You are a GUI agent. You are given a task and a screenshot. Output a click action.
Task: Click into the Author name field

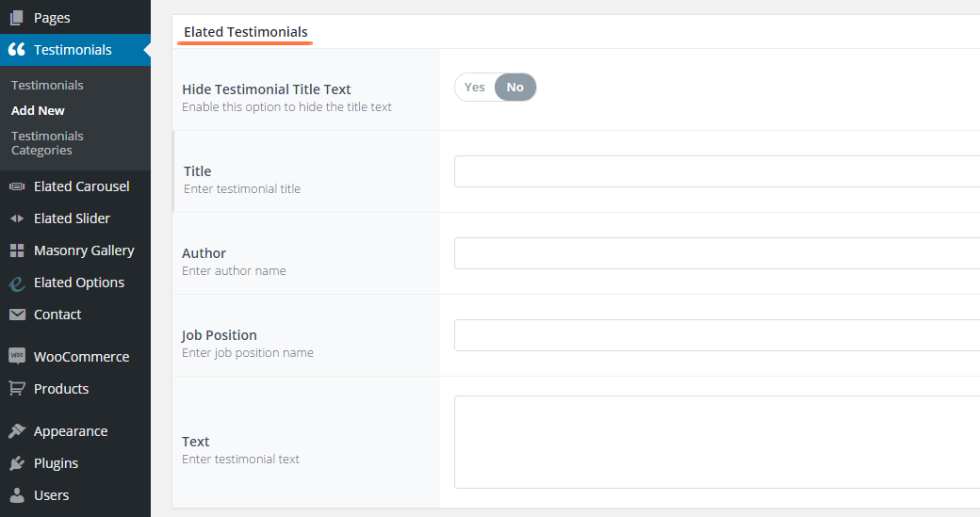point(716,253)
